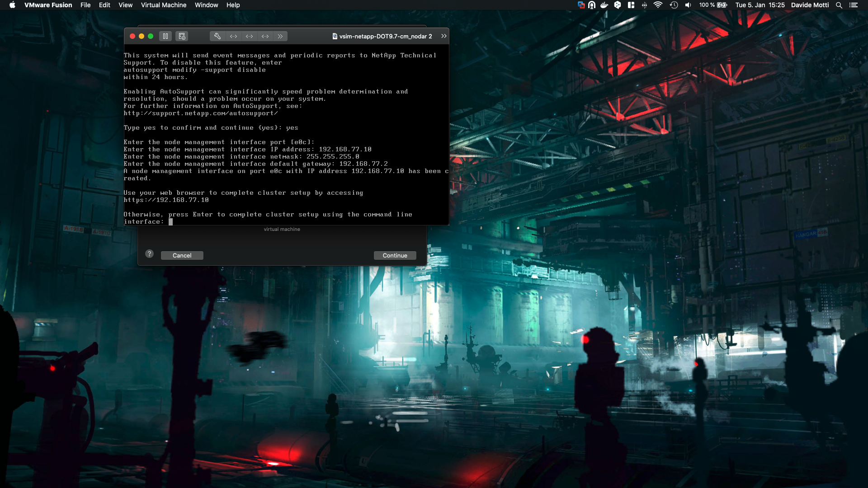
Task: Open Time Machine menu bar icon
Action: click(674, 5)
